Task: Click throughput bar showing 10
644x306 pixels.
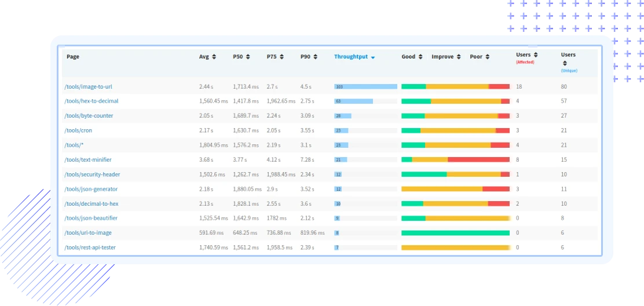Action: coord(337,204)
